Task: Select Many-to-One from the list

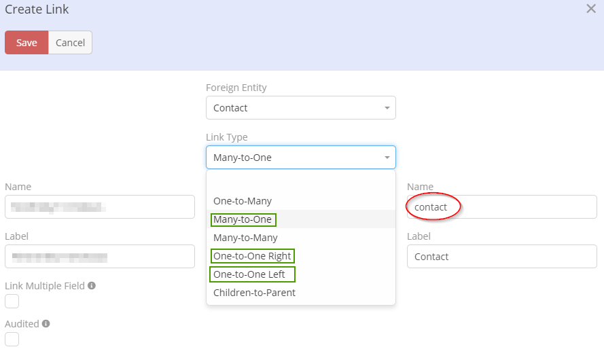Action: (243, 219)
